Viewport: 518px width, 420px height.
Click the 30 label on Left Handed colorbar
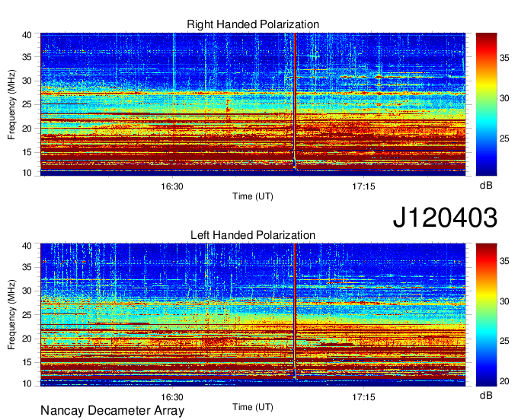click(504, 301)
